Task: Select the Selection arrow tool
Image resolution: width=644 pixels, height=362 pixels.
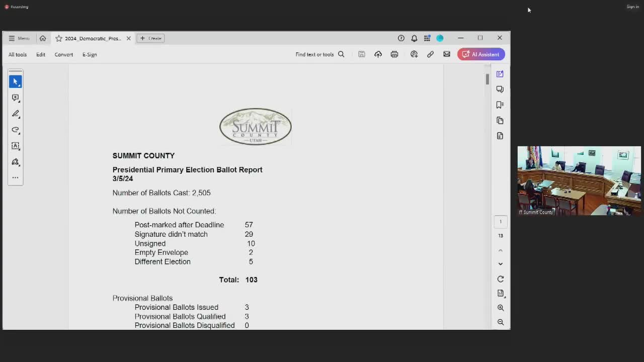Action: pos(15,81)
